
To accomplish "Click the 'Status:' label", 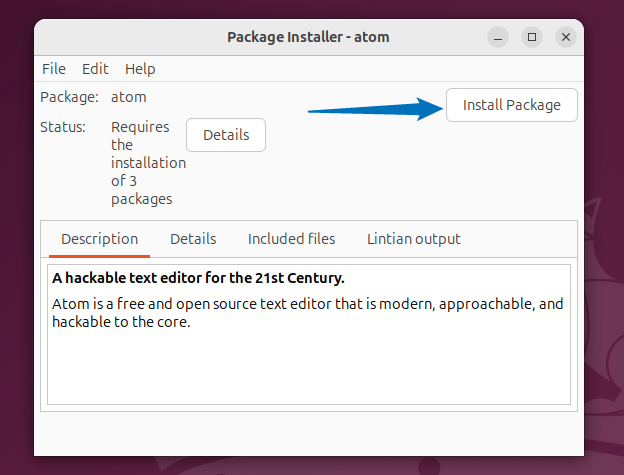I will [63, 127].
